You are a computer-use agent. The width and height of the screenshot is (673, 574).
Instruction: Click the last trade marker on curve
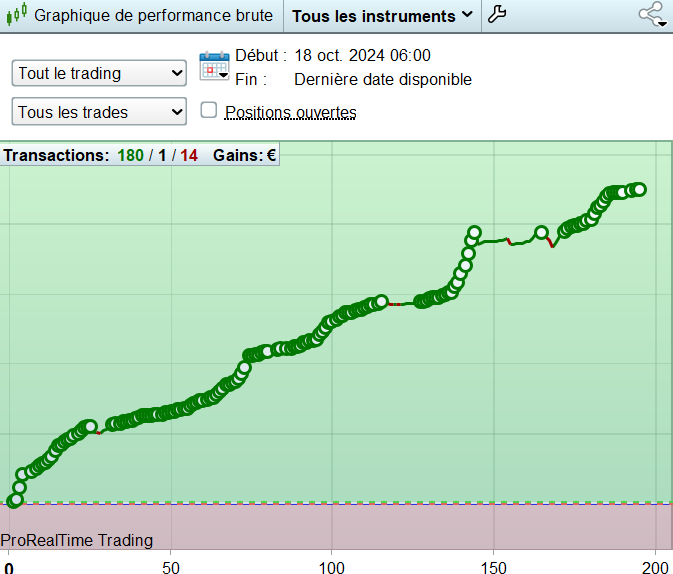(640, 189)
